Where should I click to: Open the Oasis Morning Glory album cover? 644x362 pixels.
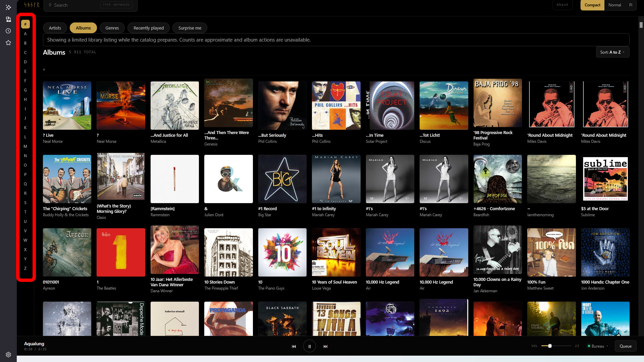tap(121, 176)
